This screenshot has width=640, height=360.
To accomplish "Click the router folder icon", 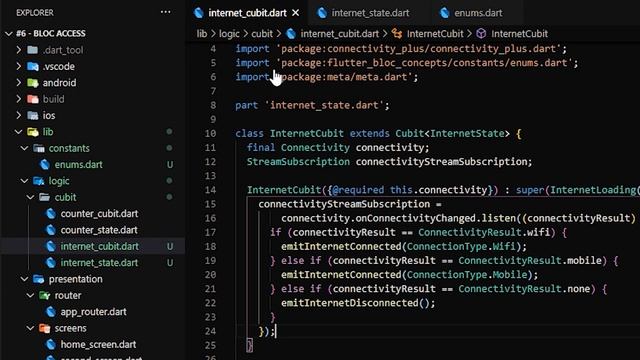I will click(44, 295).
